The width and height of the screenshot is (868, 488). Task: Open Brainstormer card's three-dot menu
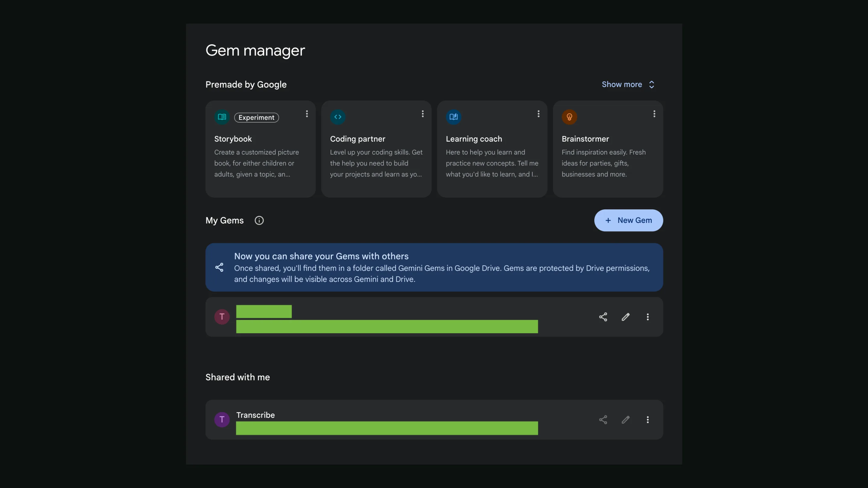pos(654,114)
